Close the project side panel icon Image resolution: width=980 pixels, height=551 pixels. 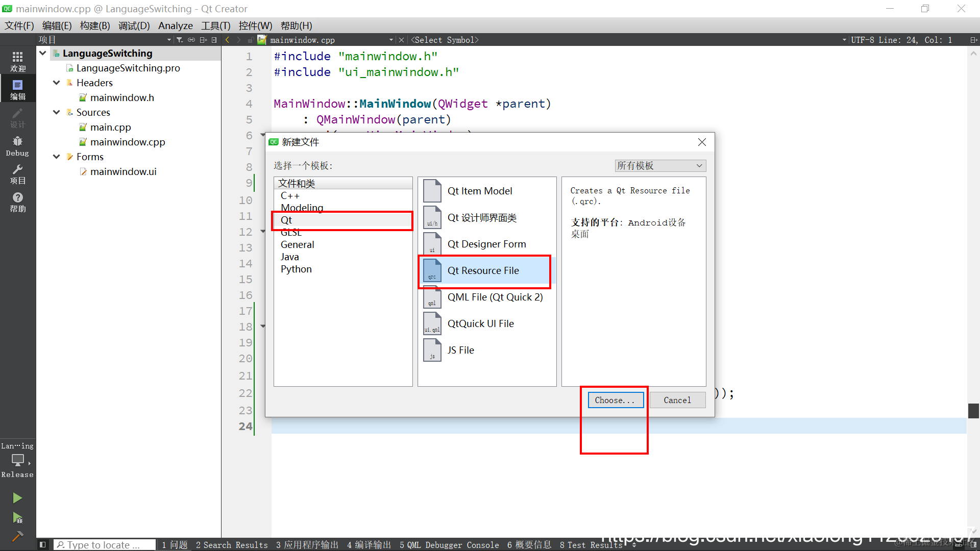(214, 40)
